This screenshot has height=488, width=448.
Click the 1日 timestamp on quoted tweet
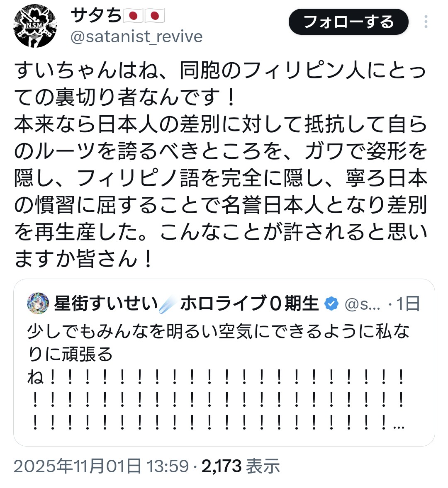pos(408,304)
